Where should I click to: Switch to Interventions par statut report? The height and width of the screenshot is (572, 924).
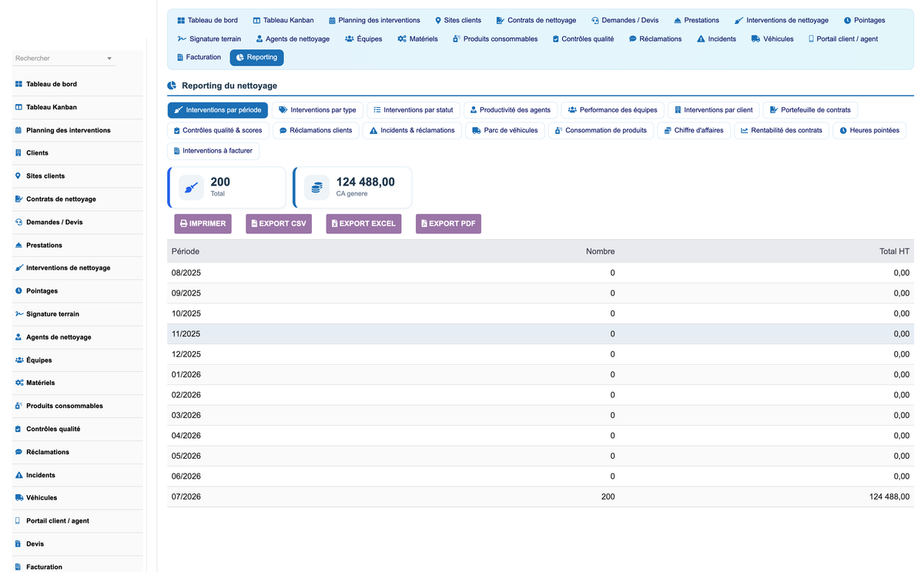click(413, 110)
